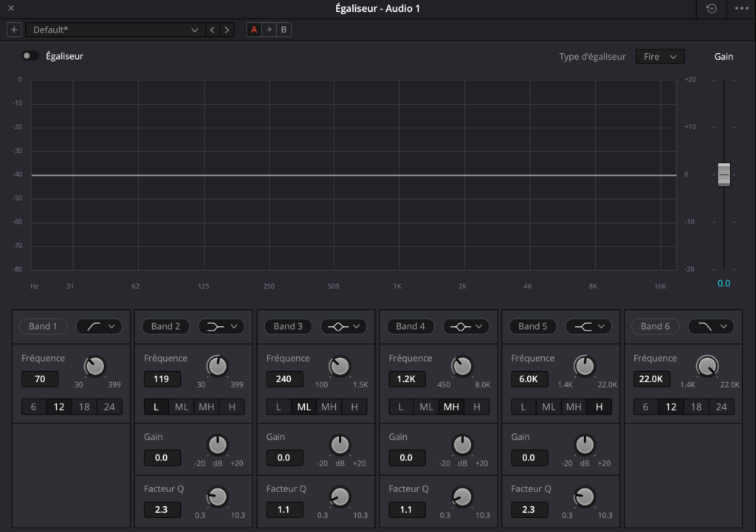Toggle Band 2 on or off
The width and height of the screenshot is (756, 532).
165,326
